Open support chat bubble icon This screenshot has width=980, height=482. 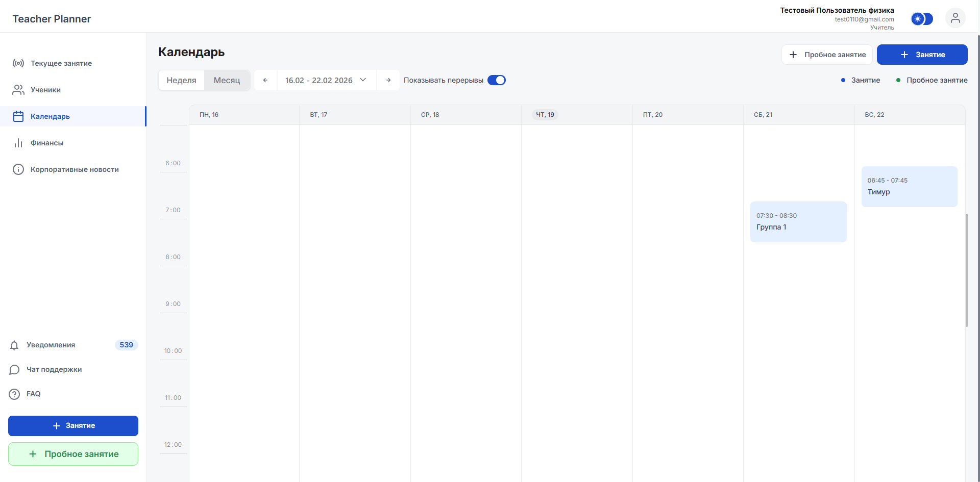pos(14,369)
